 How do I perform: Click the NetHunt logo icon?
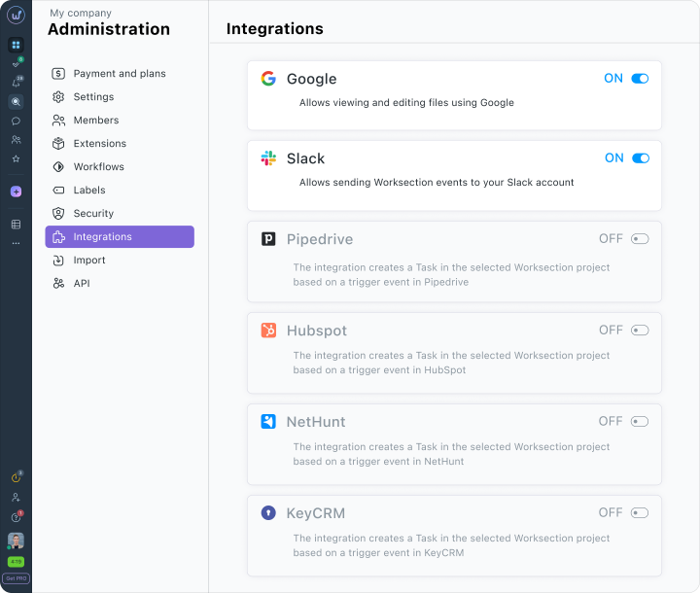[x=268, y=422]
